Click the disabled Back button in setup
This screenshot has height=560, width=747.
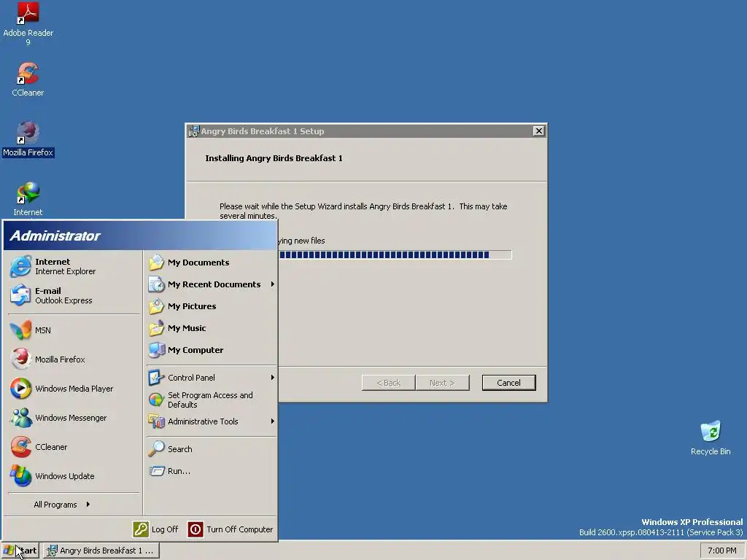[388, 383]
